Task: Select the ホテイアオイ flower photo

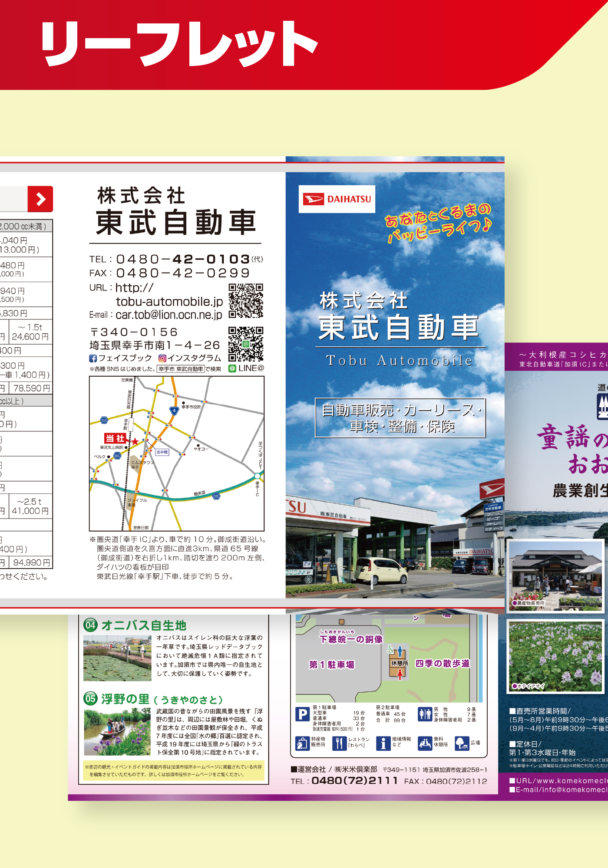Action: click(x=556, y=656)
